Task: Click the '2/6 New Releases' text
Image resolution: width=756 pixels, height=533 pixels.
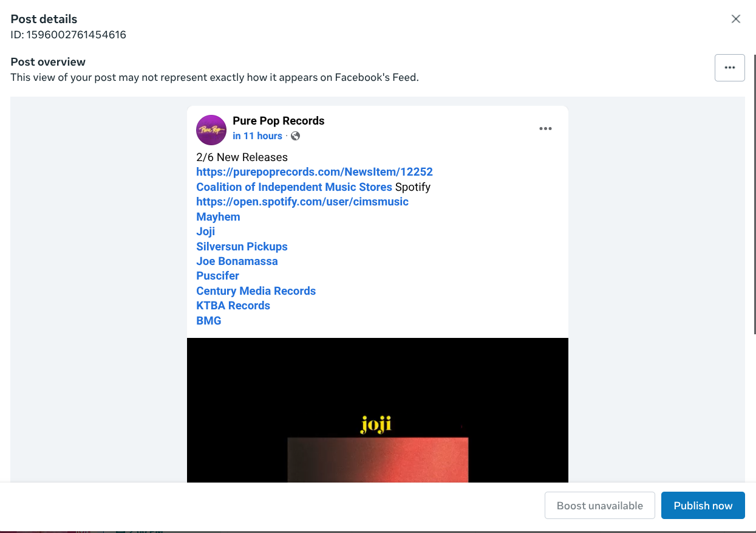Action: (x=242, y=157)
